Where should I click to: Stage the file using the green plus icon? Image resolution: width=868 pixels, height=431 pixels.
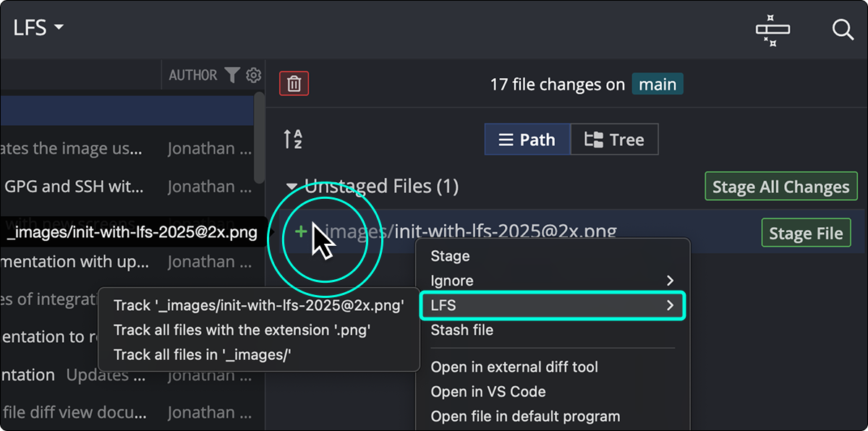(300, 231)
